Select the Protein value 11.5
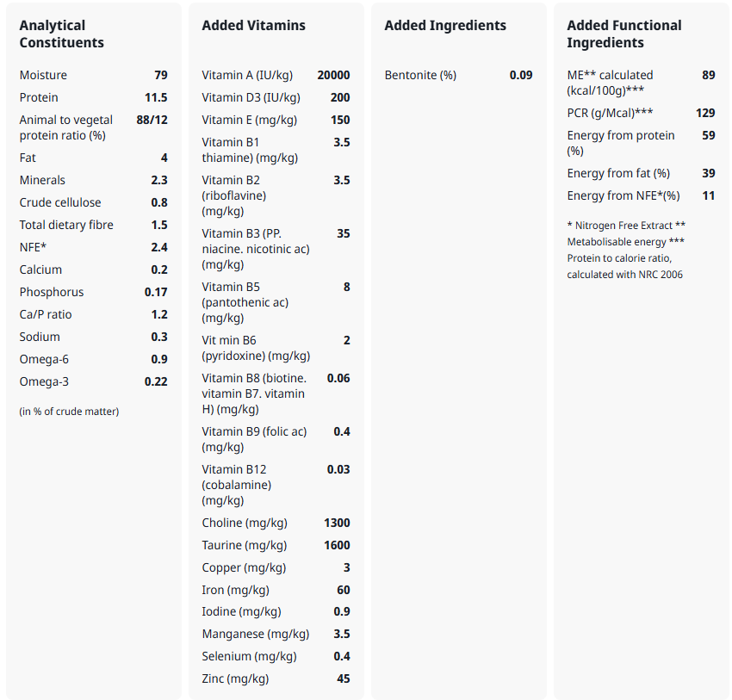The width and height of the screenshot is (732, 700). point(157,98)
